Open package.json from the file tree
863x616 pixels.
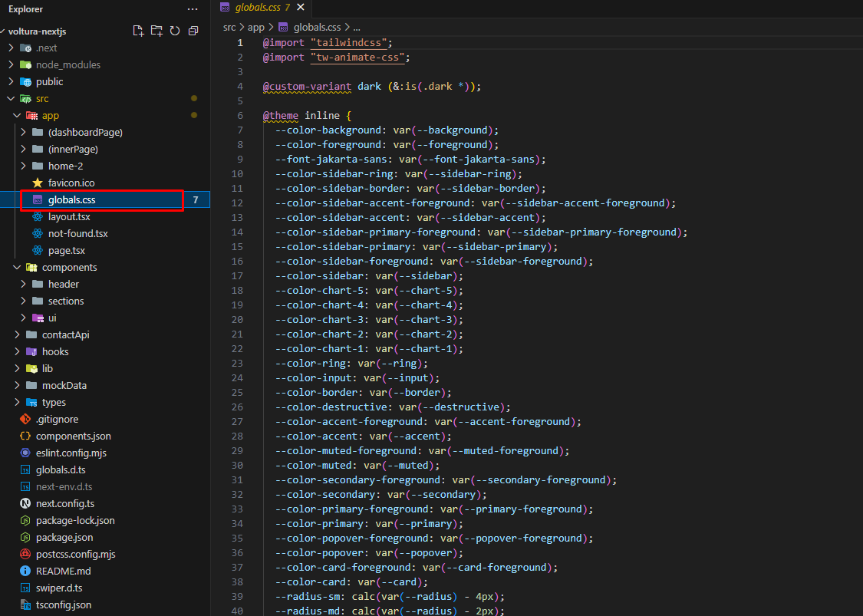(x=64, y=537)
